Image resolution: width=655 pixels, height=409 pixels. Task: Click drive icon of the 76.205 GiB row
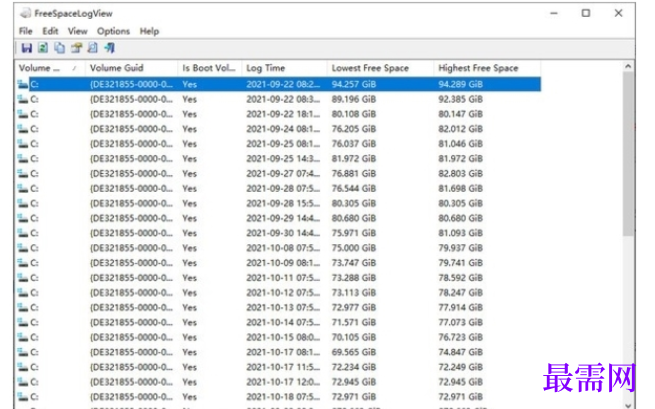point(23,129)
